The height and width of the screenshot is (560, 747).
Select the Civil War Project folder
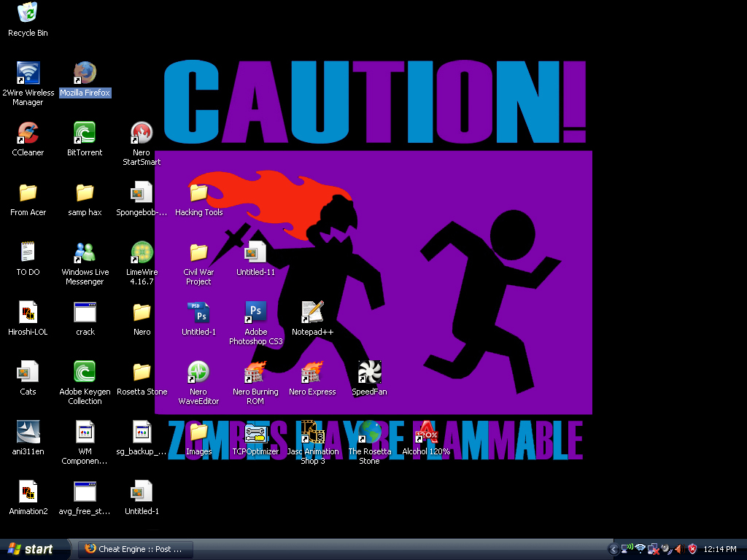point(198,252)
